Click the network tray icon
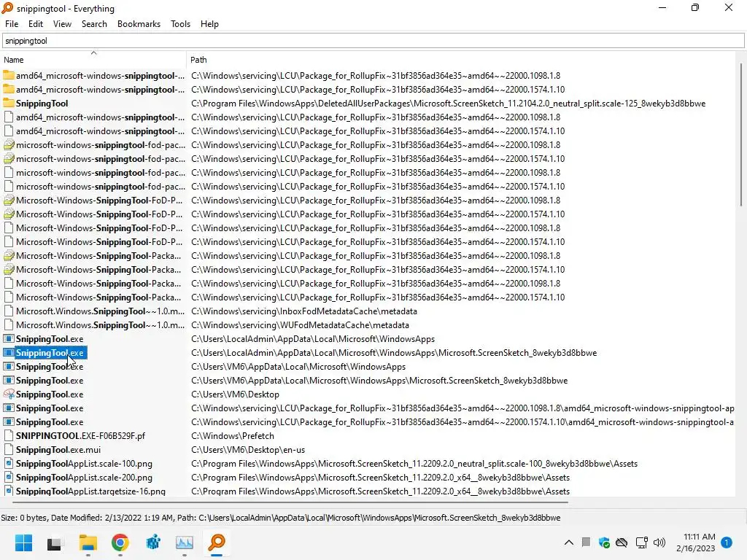Image resolution: width=747 pixels, height=560 pixels. 641,542
